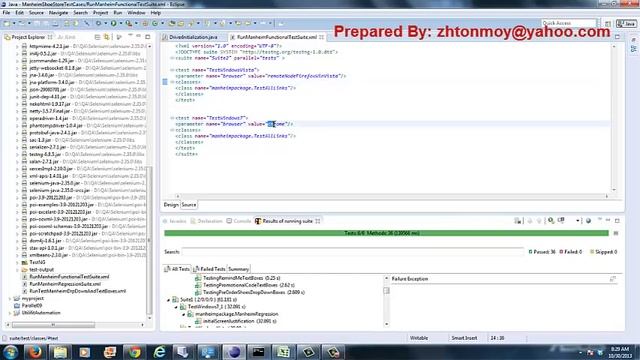Viewport: 640px width, 360px height.
Task: Open the media player taskbar icon
Action: pos(84,352)
